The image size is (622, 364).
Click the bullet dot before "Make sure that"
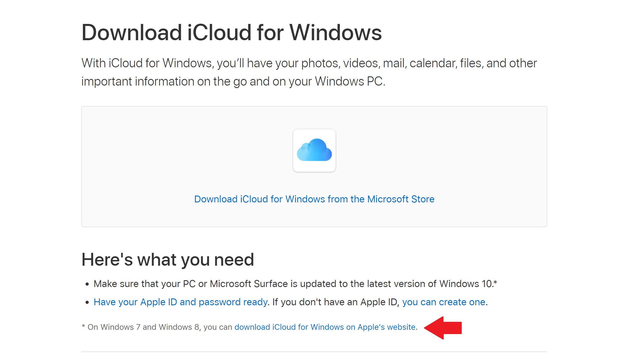[87, 284]
